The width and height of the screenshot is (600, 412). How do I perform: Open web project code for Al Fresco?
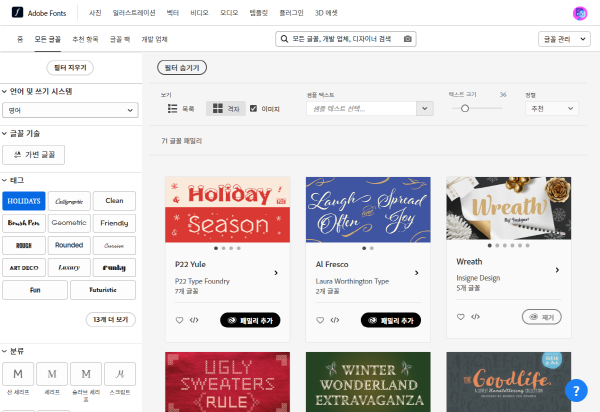[335, 320]
